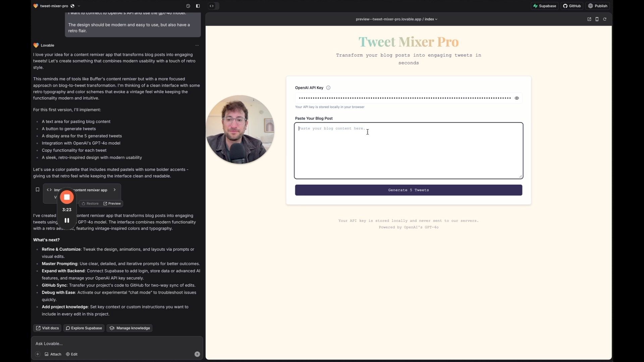Viewport: 644px width, 362px height.
Task: Click the Visit docs button
Action: (x=47, y=328)
